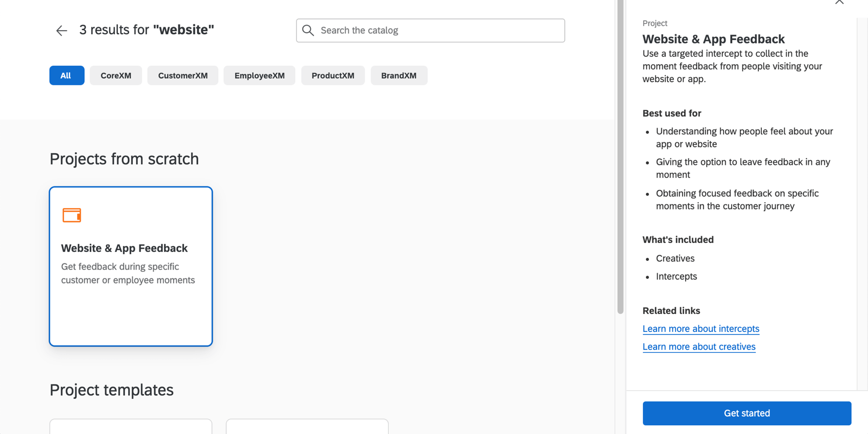Click the orange Website & App Feedback icon
Viewport: 868px width, 434px height.
point(72,215)
